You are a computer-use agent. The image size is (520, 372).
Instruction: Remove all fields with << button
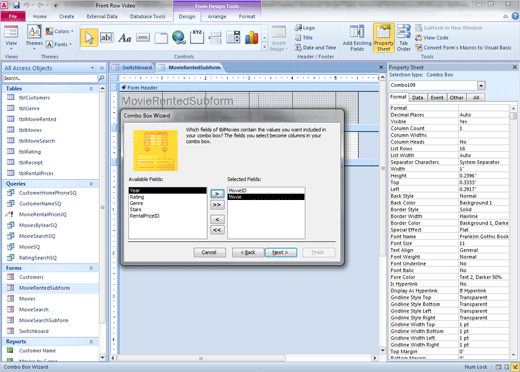coord(217,230)
